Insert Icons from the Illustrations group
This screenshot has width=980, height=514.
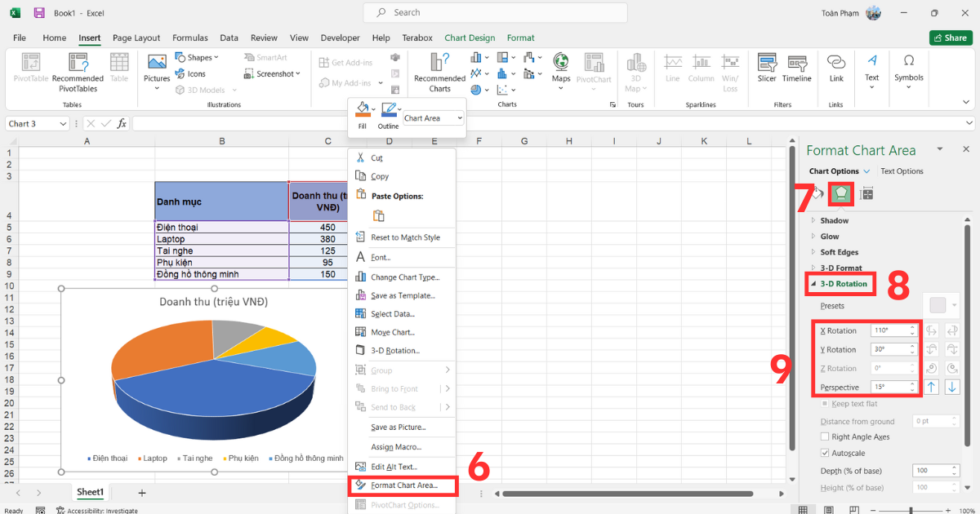[190, 73]
